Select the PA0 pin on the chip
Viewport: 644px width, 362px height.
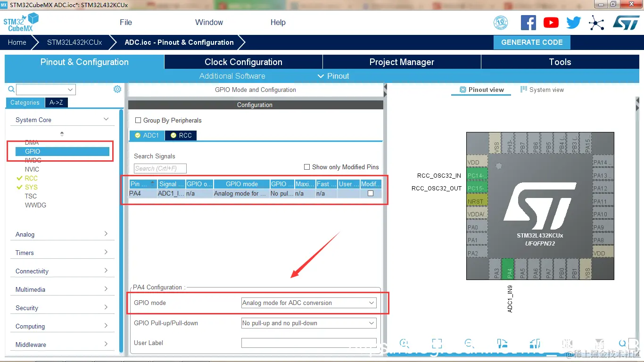click(x=477, y=227)
